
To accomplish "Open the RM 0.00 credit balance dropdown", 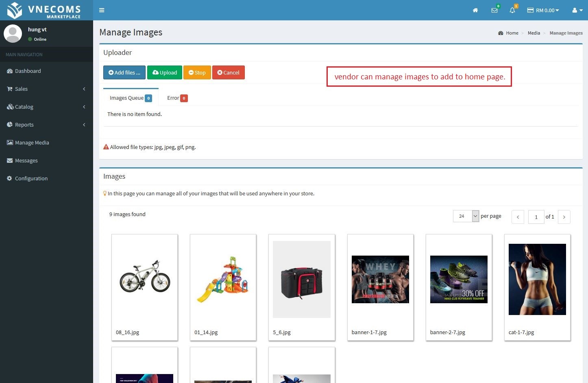I will [x=543, y=10].
